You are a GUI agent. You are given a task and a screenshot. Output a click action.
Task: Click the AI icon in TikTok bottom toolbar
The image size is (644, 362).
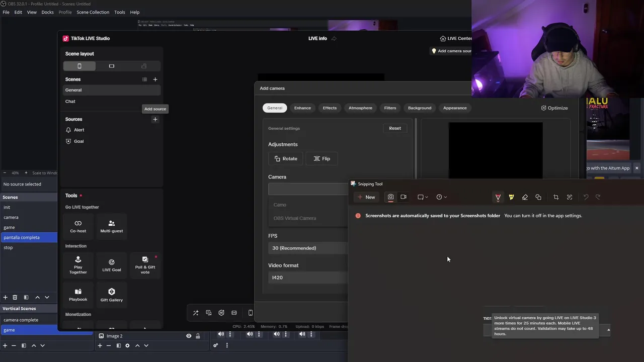tap(221, 313)
